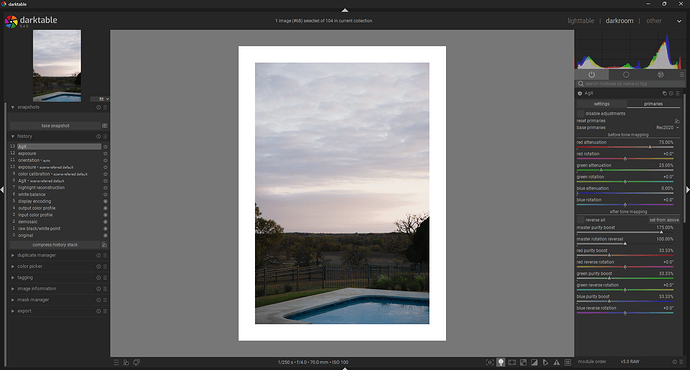Open the base primaries Rec2020 dropdown
This screenshot has height=370, width=690.
(x=667, y=128)
